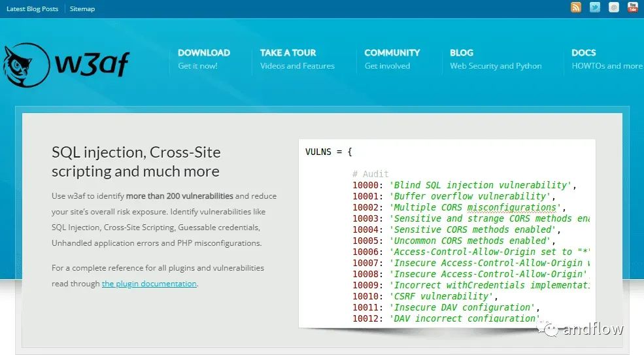This screenshot has height=355, width=644.
Task: Select line 10009 'Incorrect withCredentials implementation'
Action: pos(471,285)
